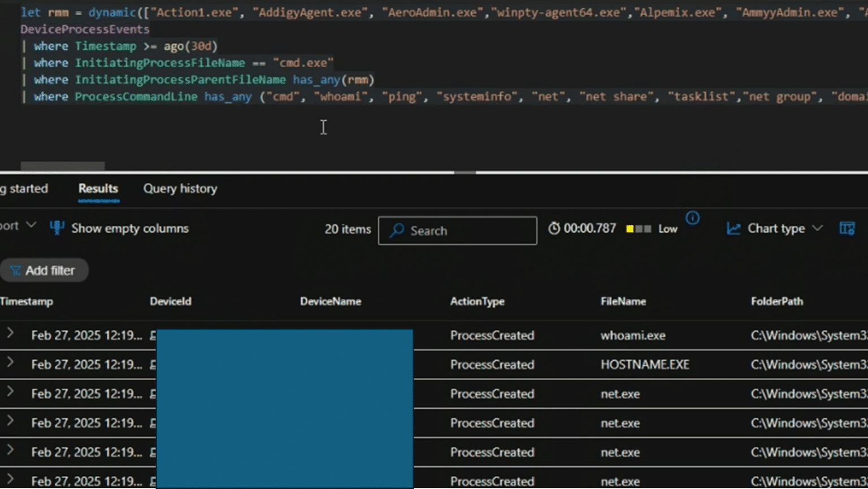Toggle Show empty columns
Image resolution: width=868 pixels, height=489 pixels.
click(x=129, y=228)
